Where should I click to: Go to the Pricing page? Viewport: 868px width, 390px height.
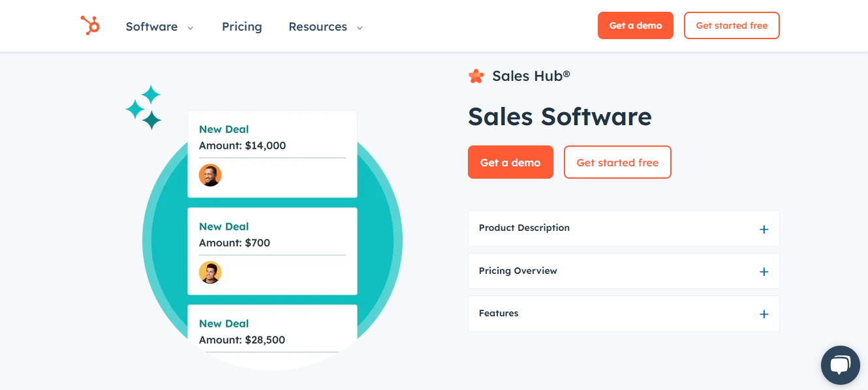241,27
